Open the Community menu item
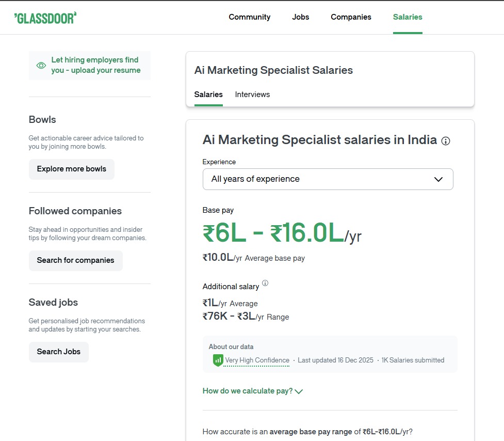 coord(250,17)
